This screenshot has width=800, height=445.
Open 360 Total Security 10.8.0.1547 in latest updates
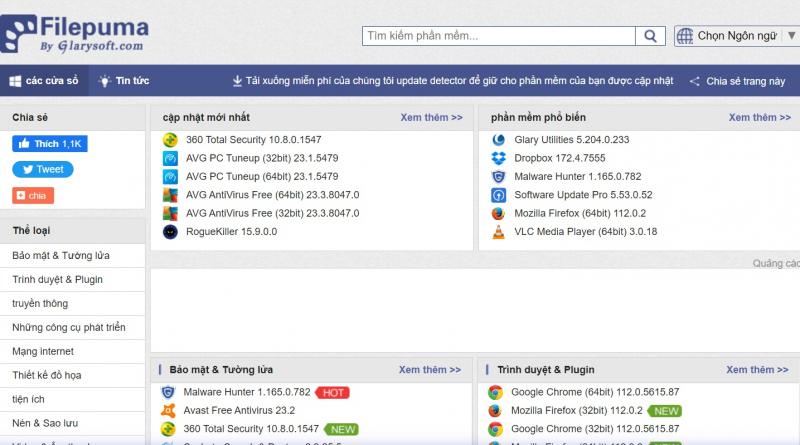click(254, 140)
